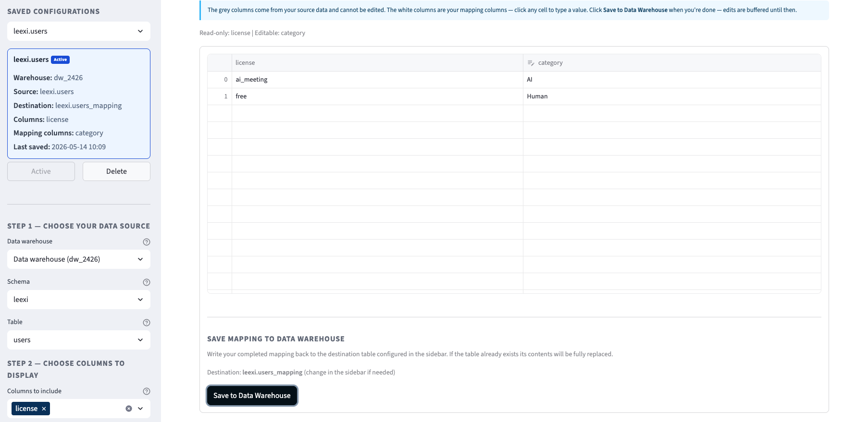Click the category column header
Image resolution: width=868 pixels, height=422 pixels.
pyautogui.click(x=672, y=63)
